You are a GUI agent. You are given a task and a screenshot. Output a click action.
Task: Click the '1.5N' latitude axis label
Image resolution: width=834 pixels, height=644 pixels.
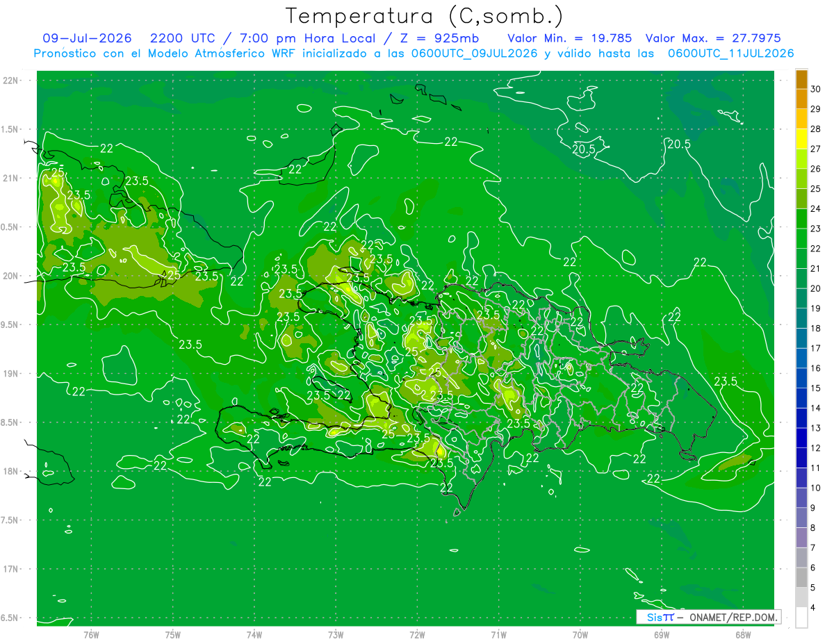pyautogui.click(x=10, y=129)
